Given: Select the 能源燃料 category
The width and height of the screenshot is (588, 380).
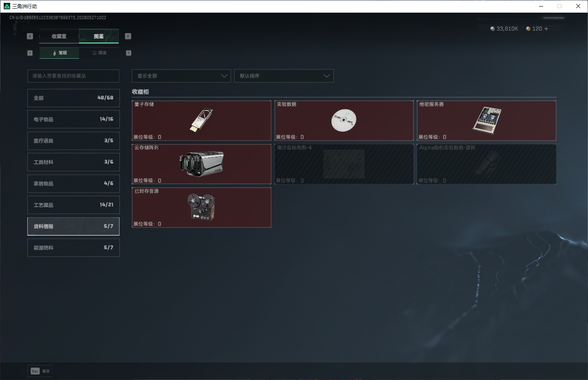Looking at the screenshot, I should pyautogui.click(x=73, y=247).
